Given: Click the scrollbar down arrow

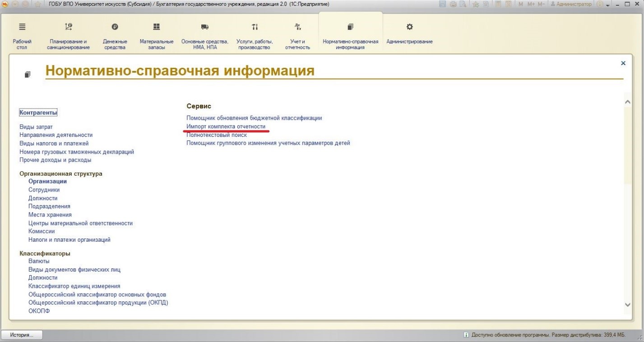Looking at the screenshot, I should click(627, 305).
